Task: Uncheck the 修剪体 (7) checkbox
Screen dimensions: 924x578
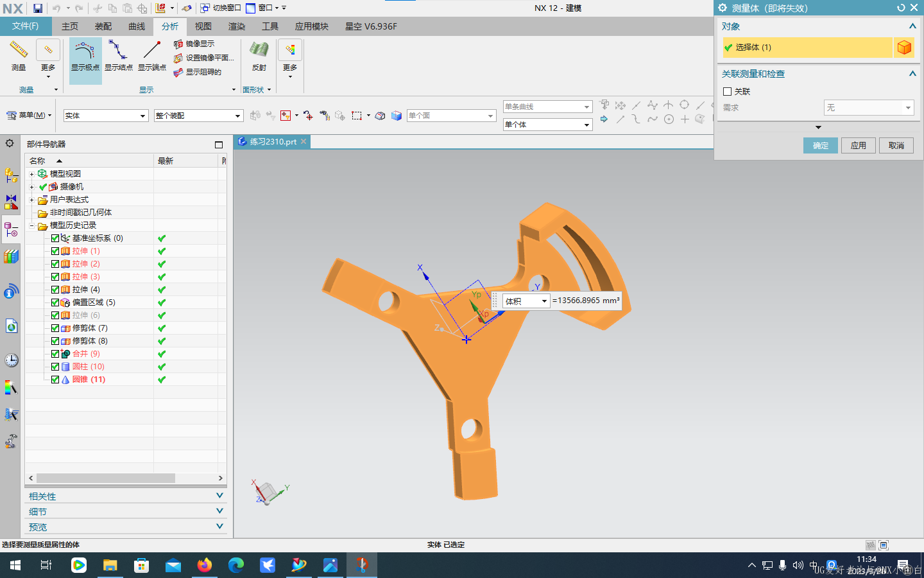Action: tap(55, 328)
